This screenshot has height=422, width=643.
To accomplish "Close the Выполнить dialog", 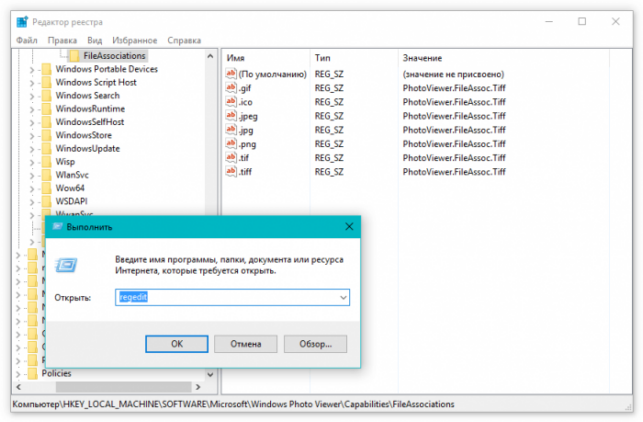I will point(349,226).
